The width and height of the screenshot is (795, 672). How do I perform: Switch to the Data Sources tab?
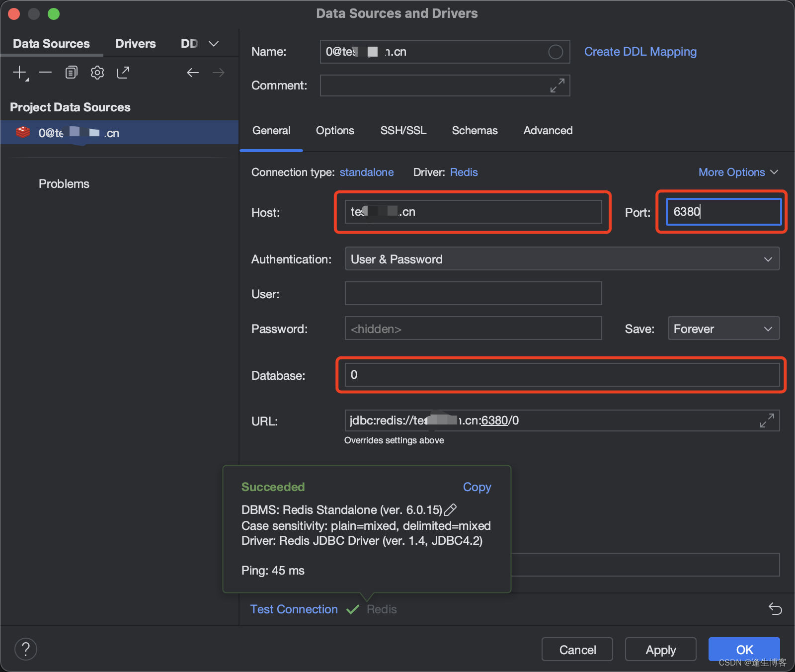(x=52, y=44)
